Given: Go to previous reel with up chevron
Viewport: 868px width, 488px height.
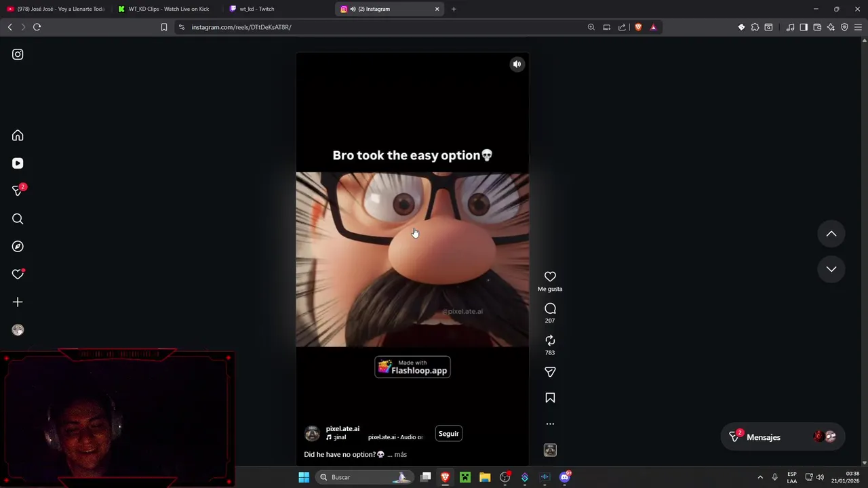Looking at the screenshot, I should click(x=831, y=234).
